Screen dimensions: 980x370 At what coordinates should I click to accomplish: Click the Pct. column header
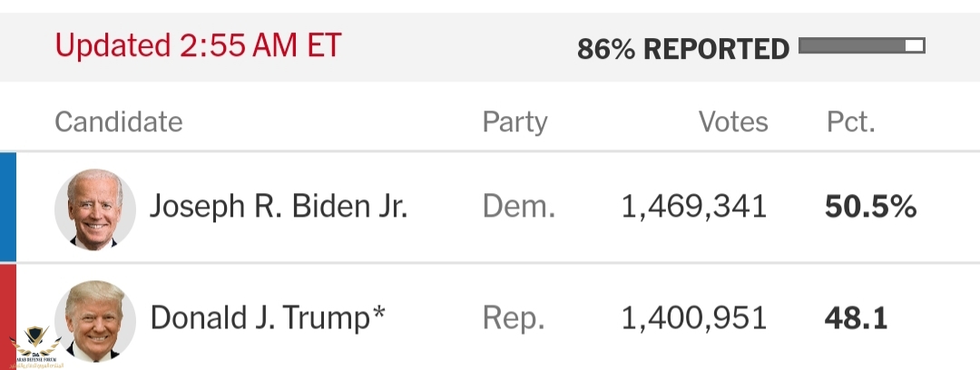850,122
